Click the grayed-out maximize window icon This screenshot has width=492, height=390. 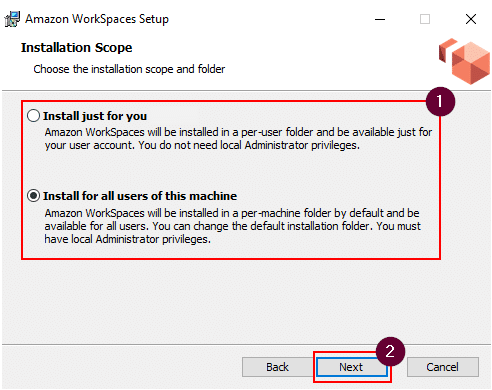[x=425, y=19]
